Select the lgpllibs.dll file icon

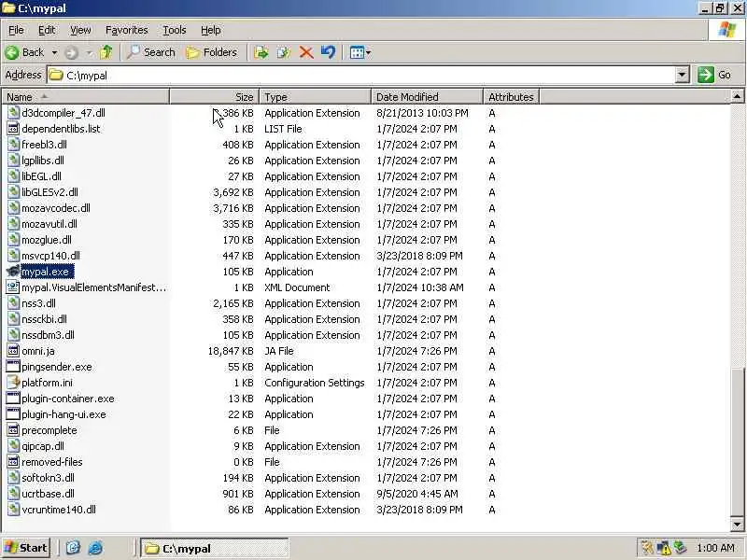click(13, 161)
